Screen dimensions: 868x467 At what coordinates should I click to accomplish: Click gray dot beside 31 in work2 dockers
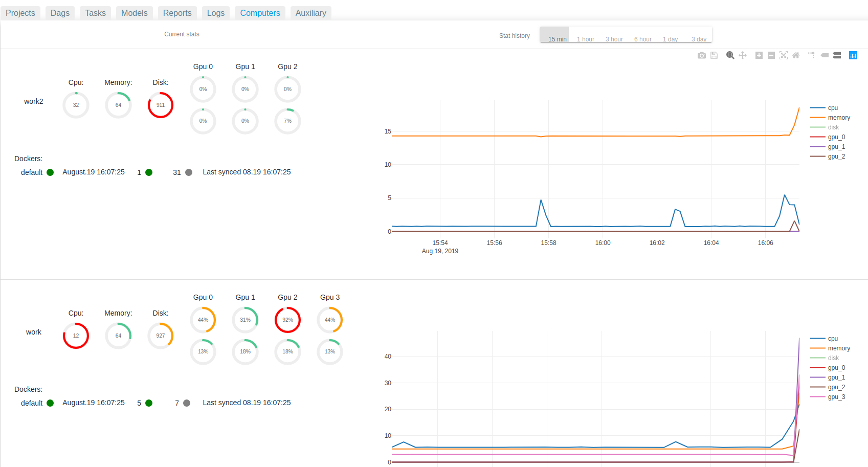point(189,172)
